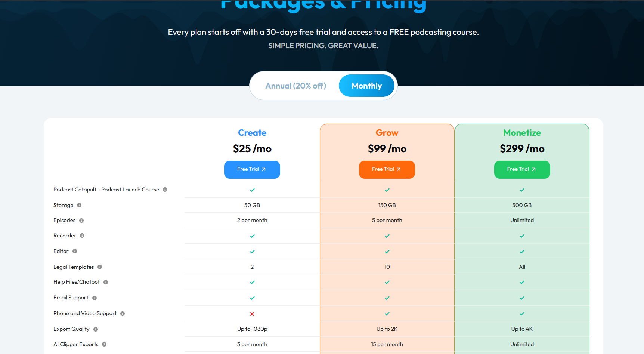The image size is (644, 354).
Task: Click the Email Support info icon
Action: [95, 298]
